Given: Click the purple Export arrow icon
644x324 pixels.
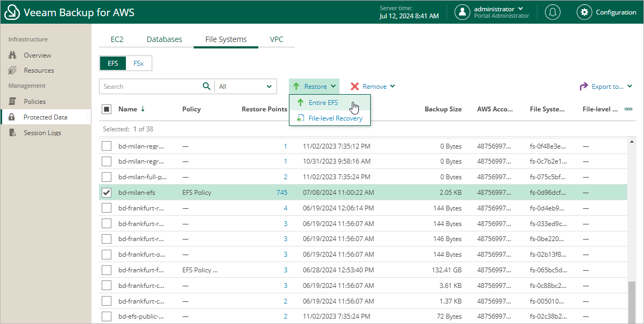Looking at the screenshot, I should 584,86.
